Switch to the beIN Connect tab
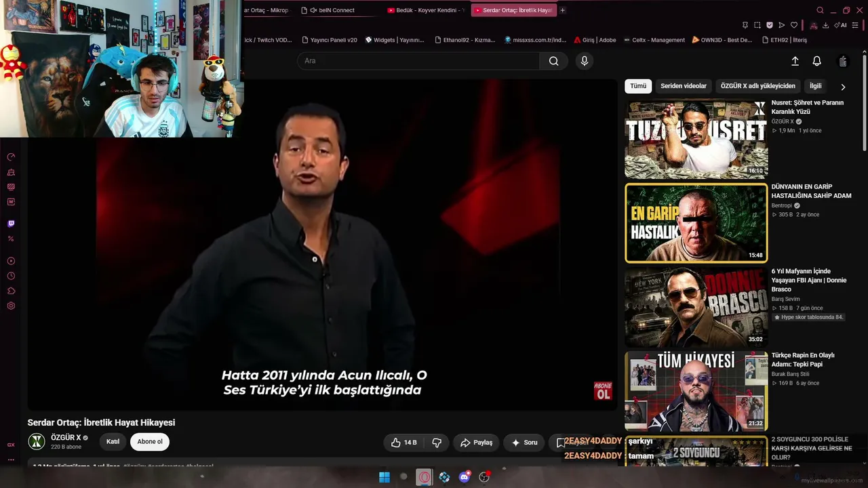This screenshot has width=868, height=488. tap(337, 10)
